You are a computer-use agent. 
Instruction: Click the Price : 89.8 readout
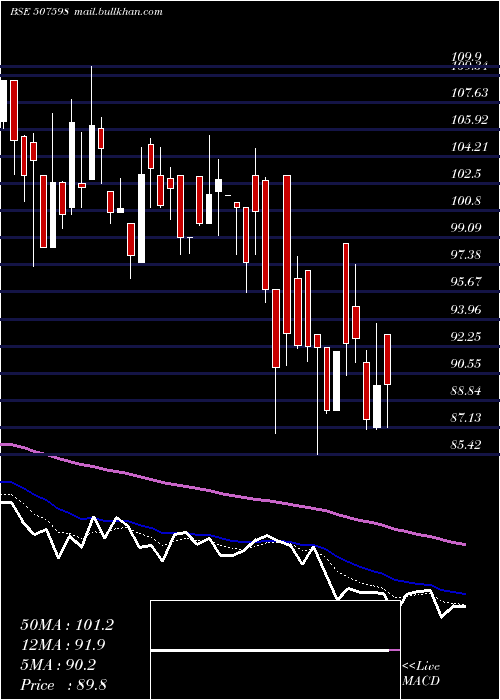(63, 685)
